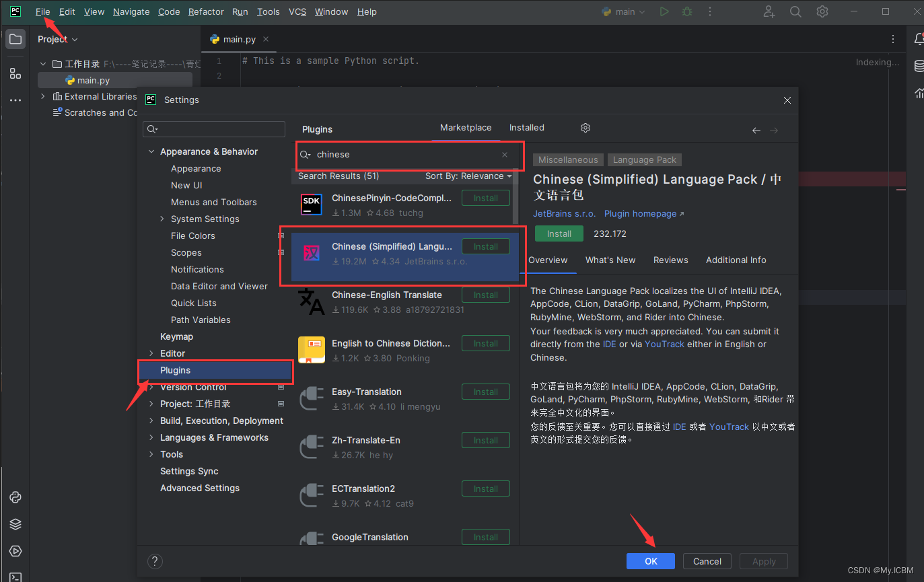924x582 pixels.
Task: Click the Miscellaneous tag
Action: coord(568,160)
